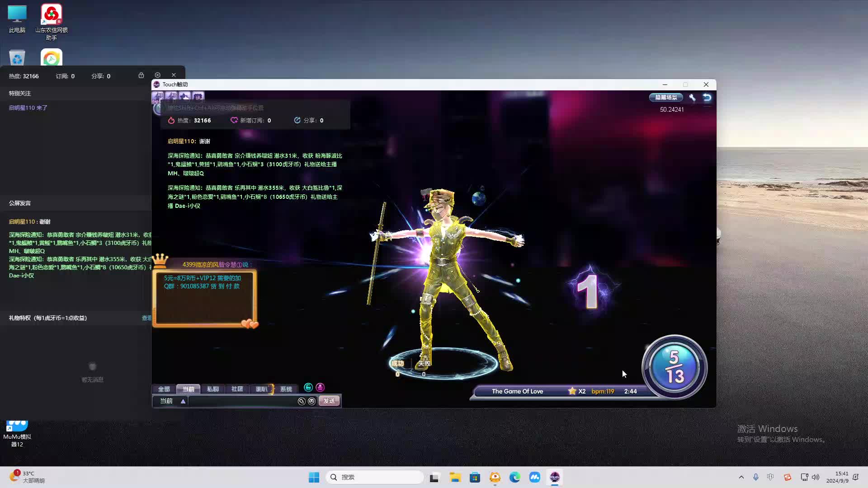Expand hidden system tray icons chevron
Image resolution: width=868 pixels, height=488 pixels.
741,477
